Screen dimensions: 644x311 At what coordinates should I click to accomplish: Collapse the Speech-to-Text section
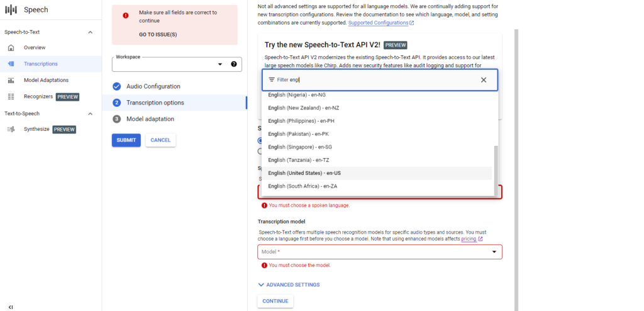91,32
